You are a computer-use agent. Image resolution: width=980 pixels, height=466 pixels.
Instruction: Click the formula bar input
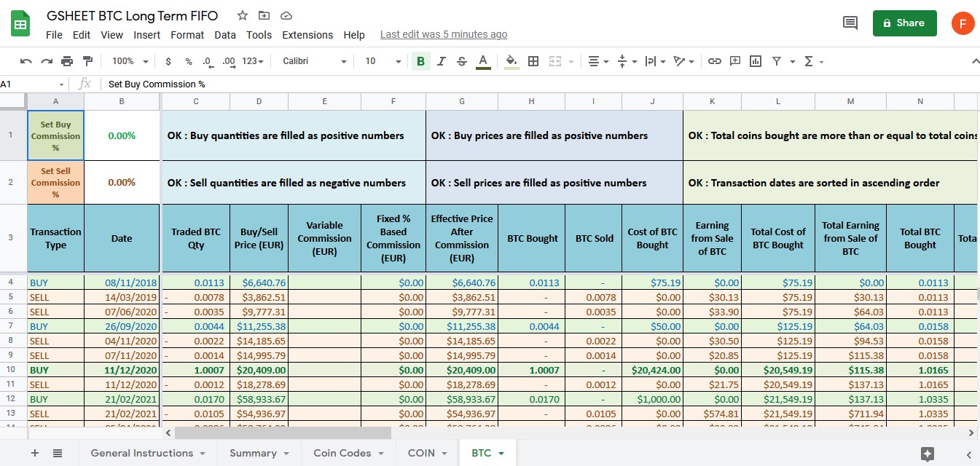click(x=539, y=84)
